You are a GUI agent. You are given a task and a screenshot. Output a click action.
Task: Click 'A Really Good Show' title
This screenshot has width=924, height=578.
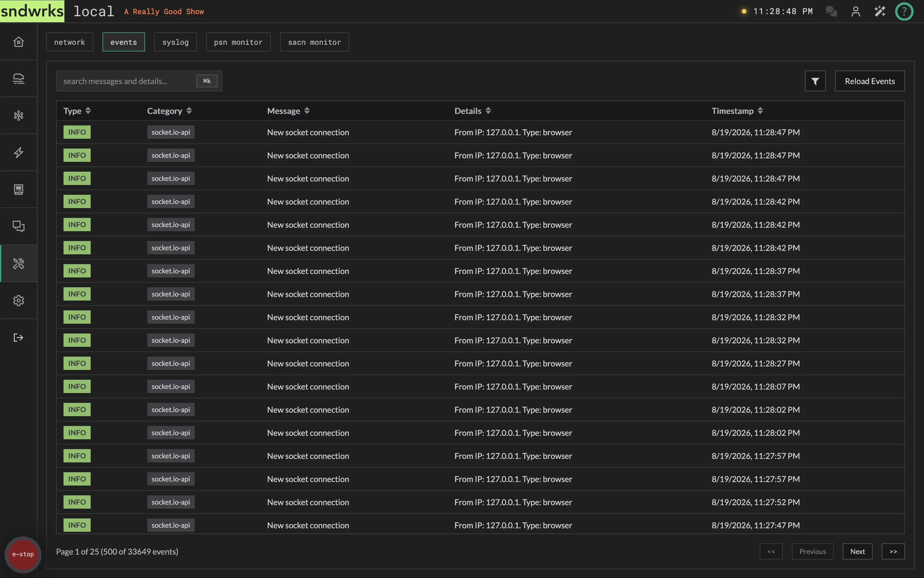tap(164, 12)
